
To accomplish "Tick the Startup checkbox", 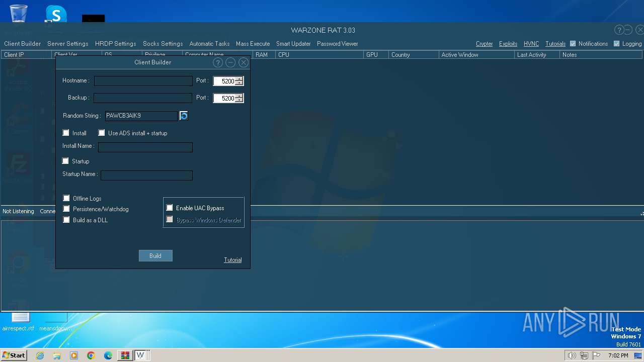I will [x=65, y=161].
